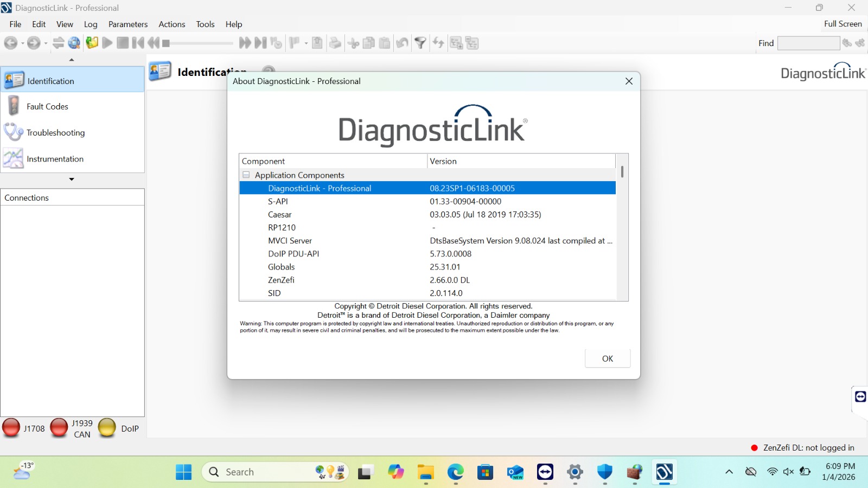Viewport: 868px width, 488px height.
Task: Open the flag marker dropdown arrow
Action: 306,43
